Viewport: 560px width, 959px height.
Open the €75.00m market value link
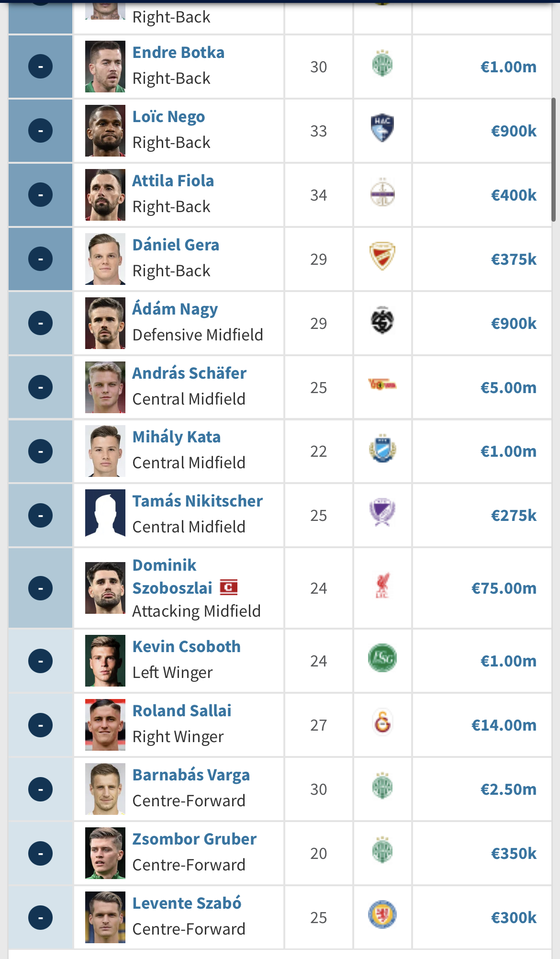tap(504, 588)
